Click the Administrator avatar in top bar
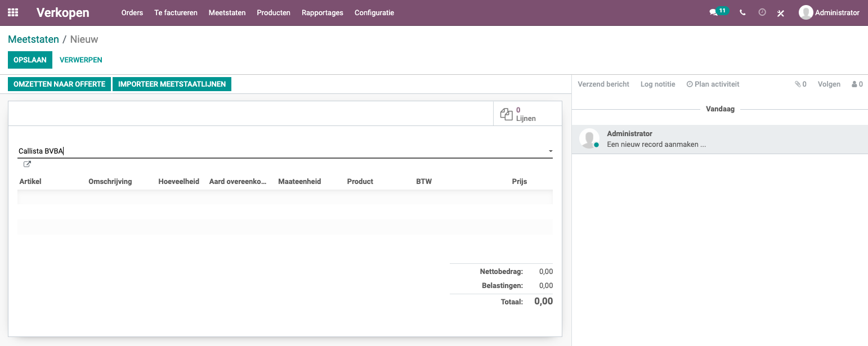The image size is (868, 346). pos(806,12)
